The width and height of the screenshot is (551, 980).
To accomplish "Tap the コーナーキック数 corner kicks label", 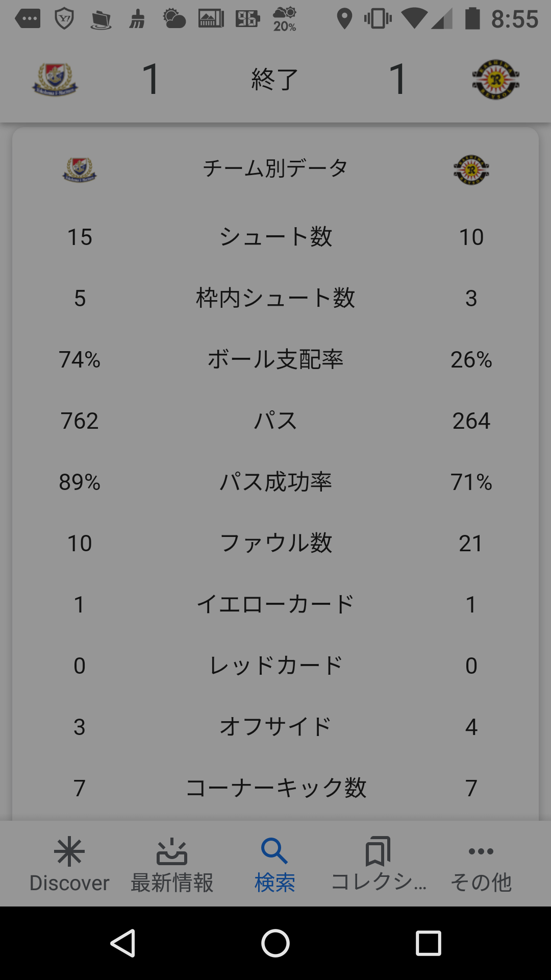I will 275,788.
